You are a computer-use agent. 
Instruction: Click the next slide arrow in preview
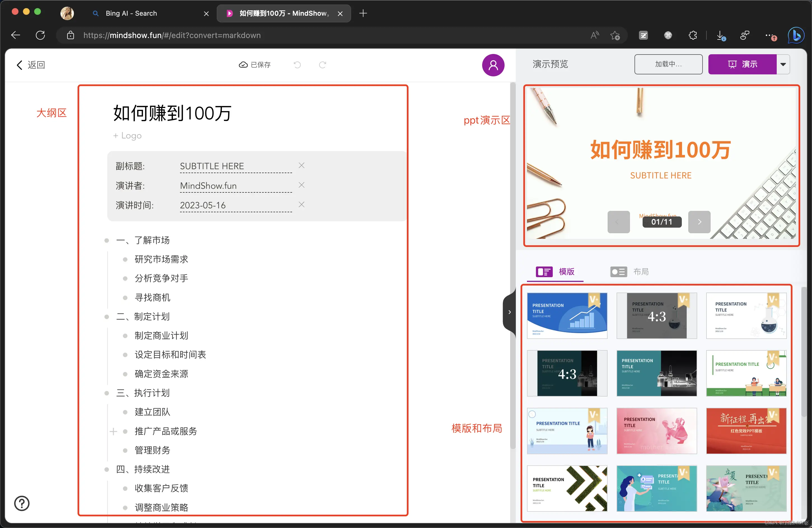(699, 222)
